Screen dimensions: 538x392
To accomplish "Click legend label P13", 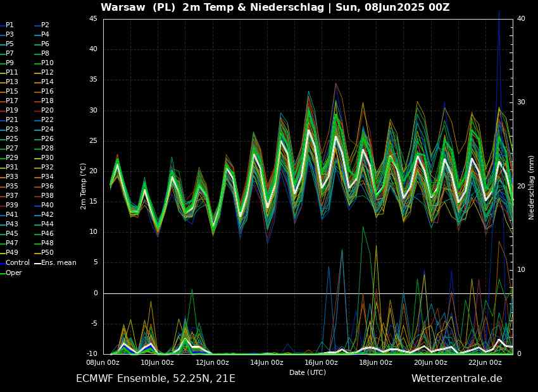I will tap(9, 82).
